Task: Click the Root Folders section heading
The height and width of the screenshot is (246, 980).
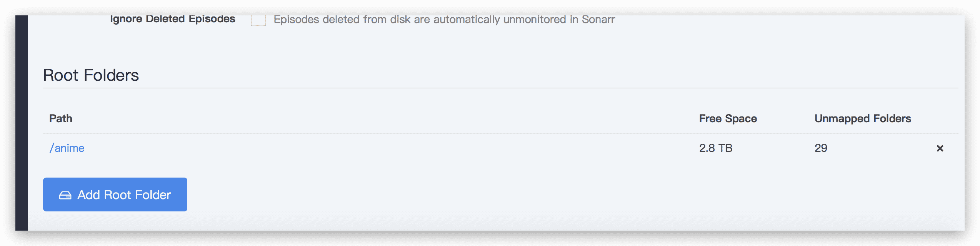Action: click(x=91, y=75)
